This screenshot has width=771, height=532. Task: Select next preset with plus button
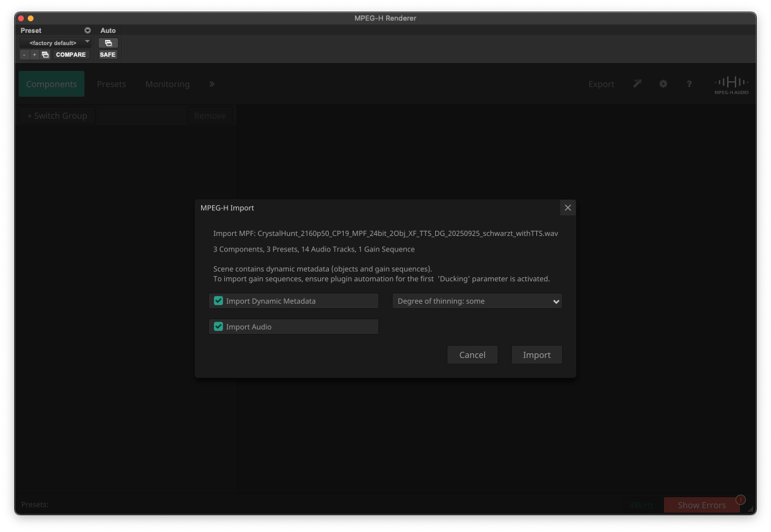[x=34, y=55]
